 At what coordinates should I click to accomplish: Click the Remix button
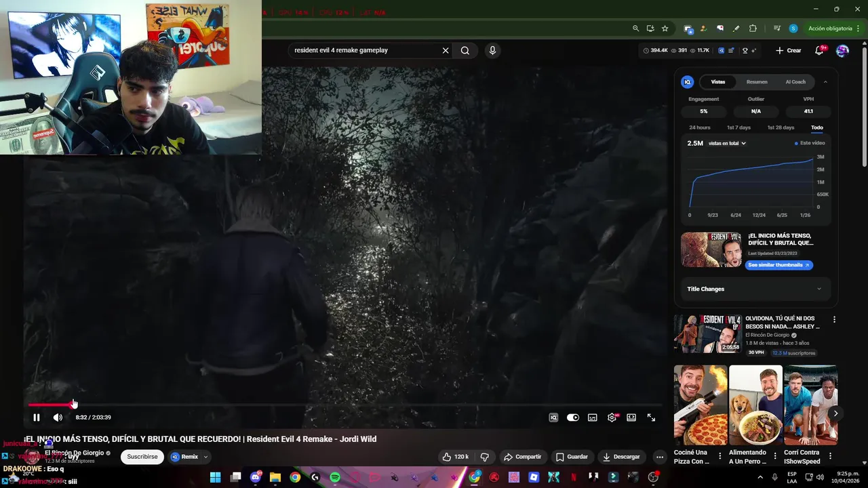coord(184,457)
